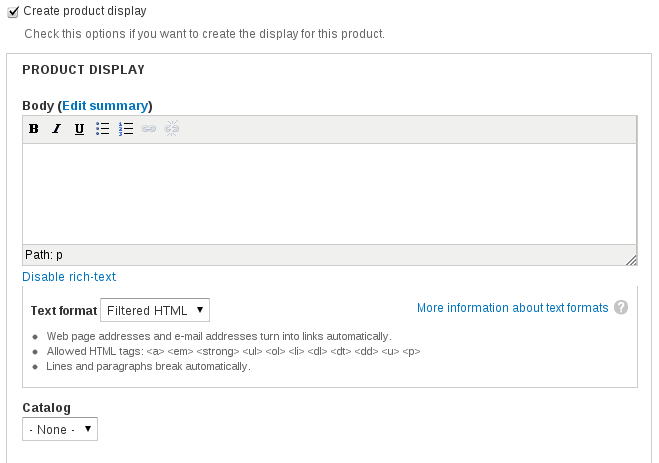Disable rich-text editing
This screenshot has width=659, height=463.
point(76,276)
